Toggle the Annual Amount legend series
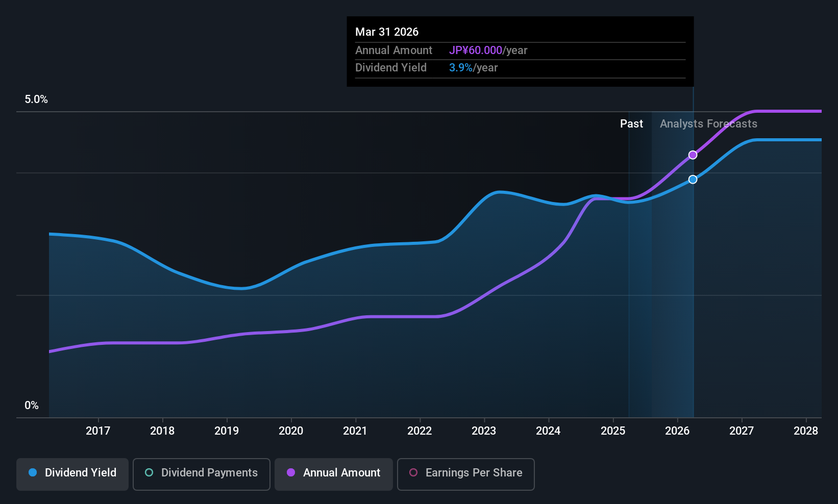 pyautogui.click(x=334, y=473)
